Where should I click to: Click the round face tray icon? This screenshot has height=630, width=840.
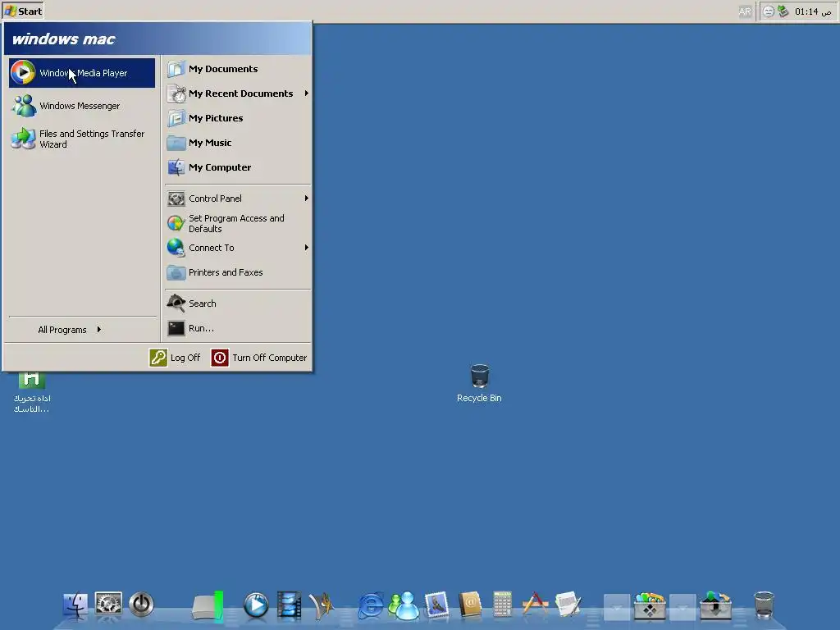[x=768, y=11]
